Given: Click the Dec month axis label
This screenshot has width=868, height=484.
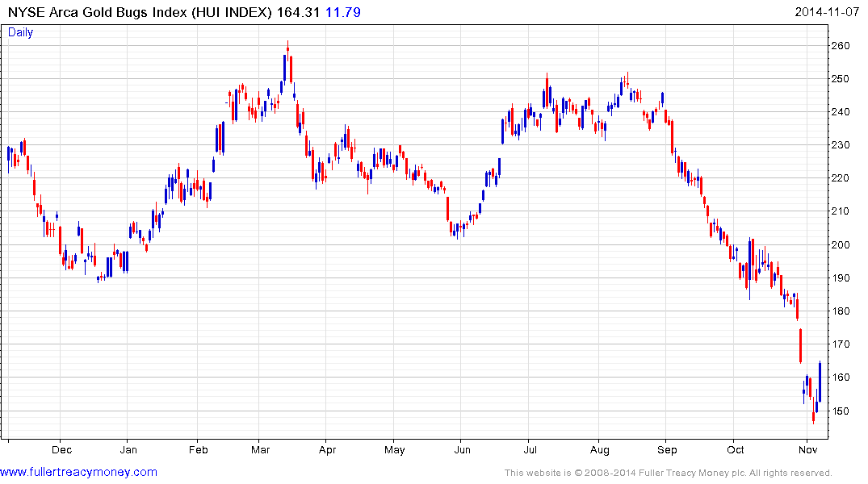Looking at the screenshot, I should pos(61,449).
